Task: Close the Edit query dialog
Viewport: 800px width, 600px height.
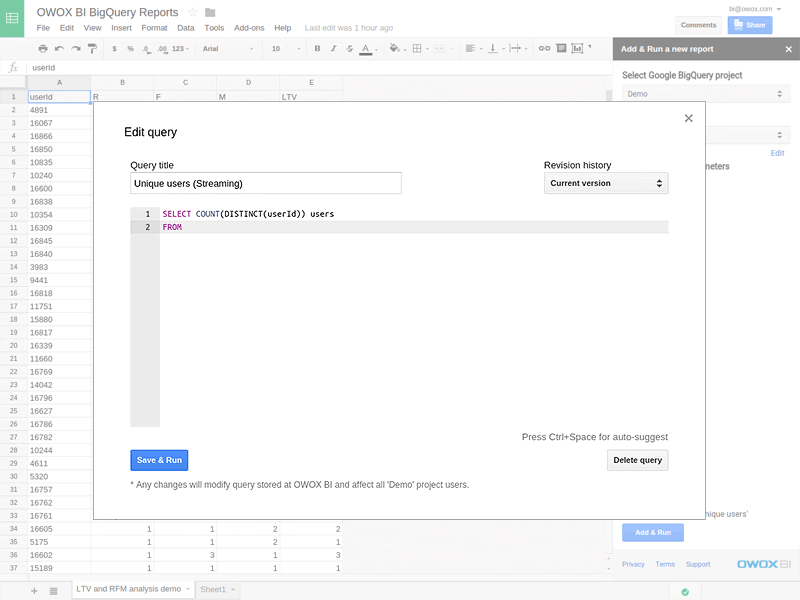Action: (x=688, y=118)
